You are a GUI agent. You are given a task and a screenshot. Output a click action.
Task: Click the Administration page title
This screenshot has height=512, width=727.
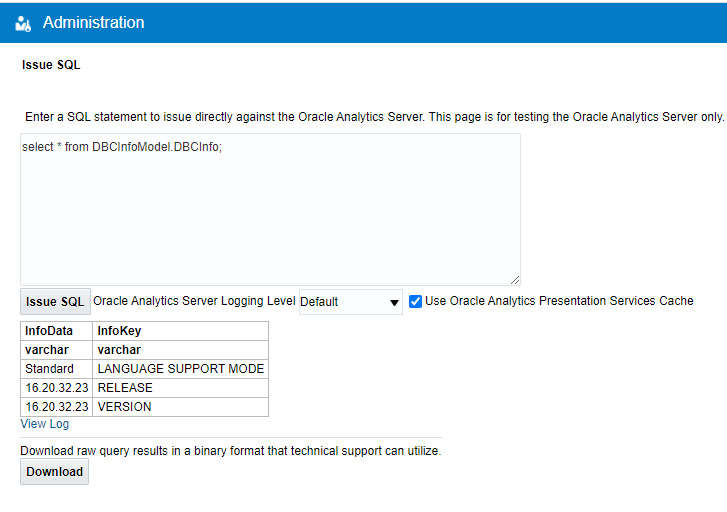(x=93, y=22)
